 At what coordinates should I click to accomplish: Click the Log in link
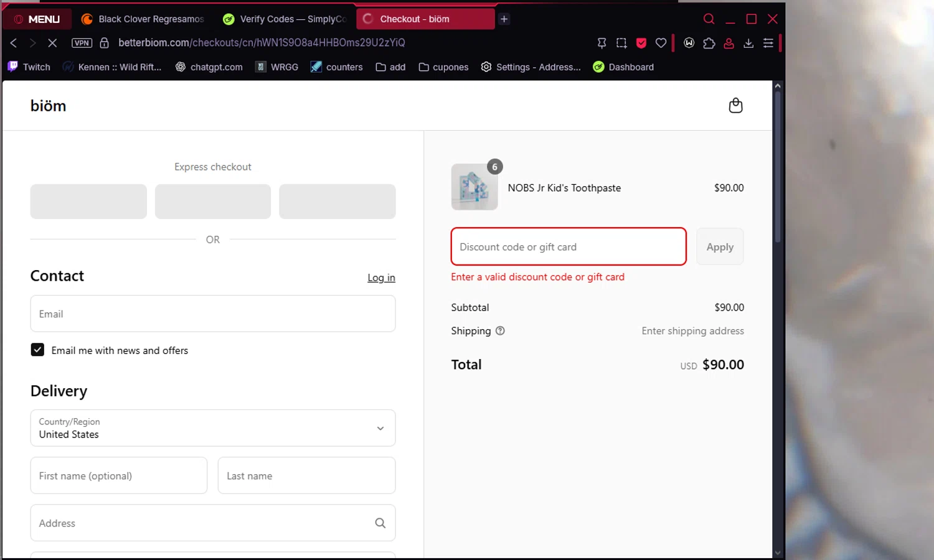pos(381,278)
